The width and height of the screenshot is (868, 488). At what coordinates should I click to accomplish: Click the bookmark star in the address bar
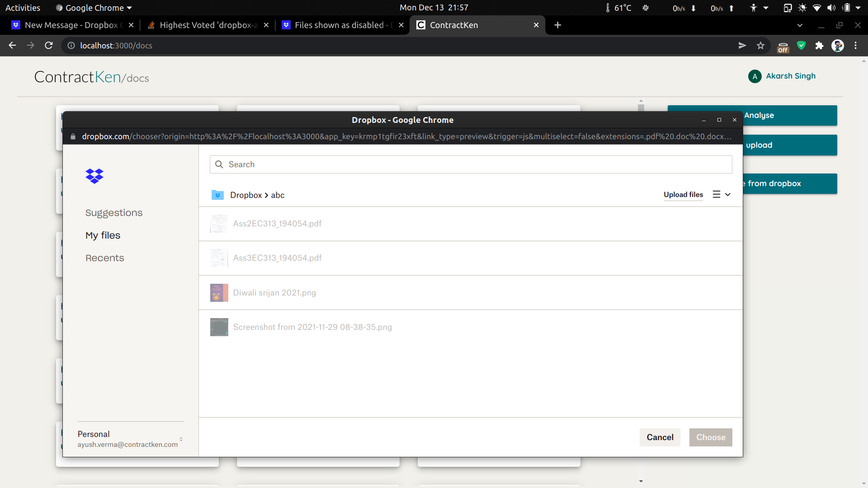coord(761,45)
